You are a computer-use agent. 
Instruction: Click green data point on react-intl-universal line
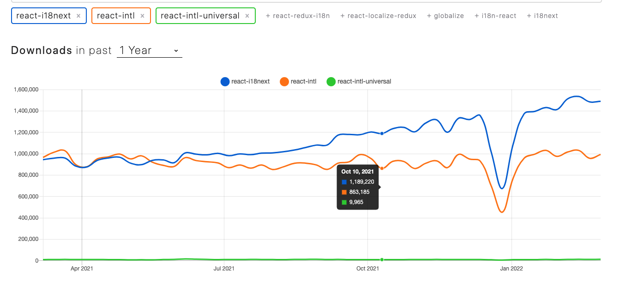(382, 260)
